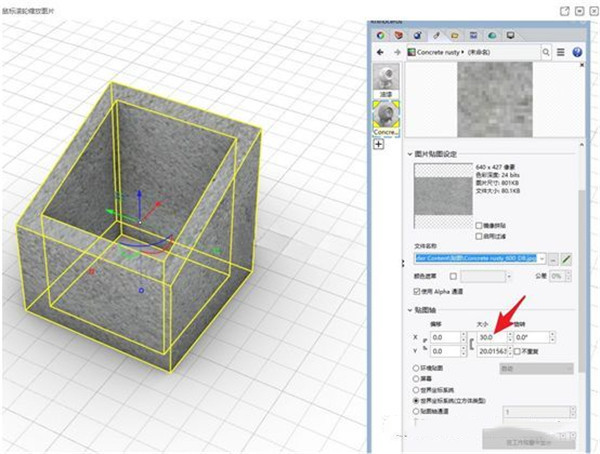
Task: Select the environment map radio button
Action: point(416,368)
